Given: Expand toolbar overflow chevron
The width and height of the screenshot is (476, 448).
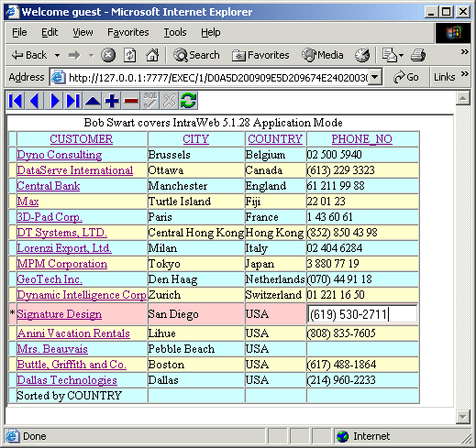Looking at the screenshot, I should point(465,51).
